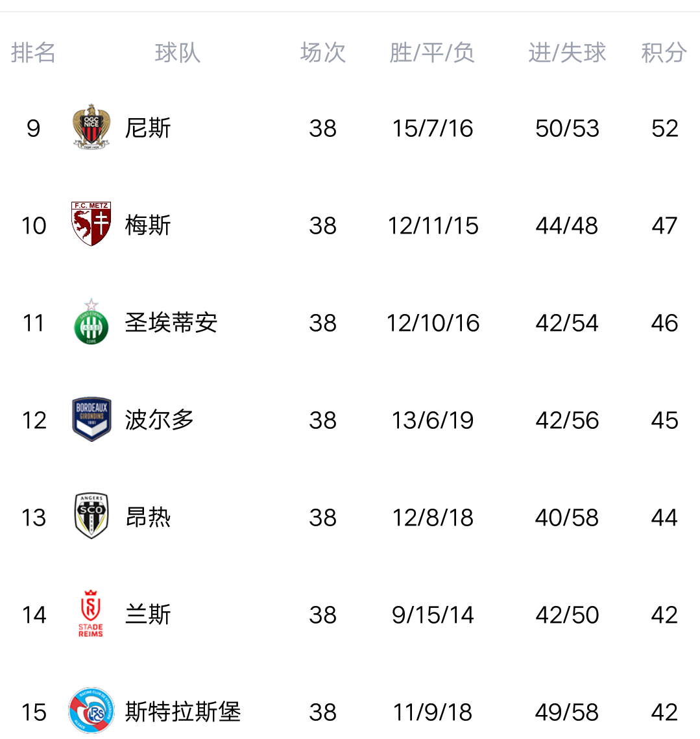Click the Angers SCO crest

pyautogui.click(x=91, y=516)
